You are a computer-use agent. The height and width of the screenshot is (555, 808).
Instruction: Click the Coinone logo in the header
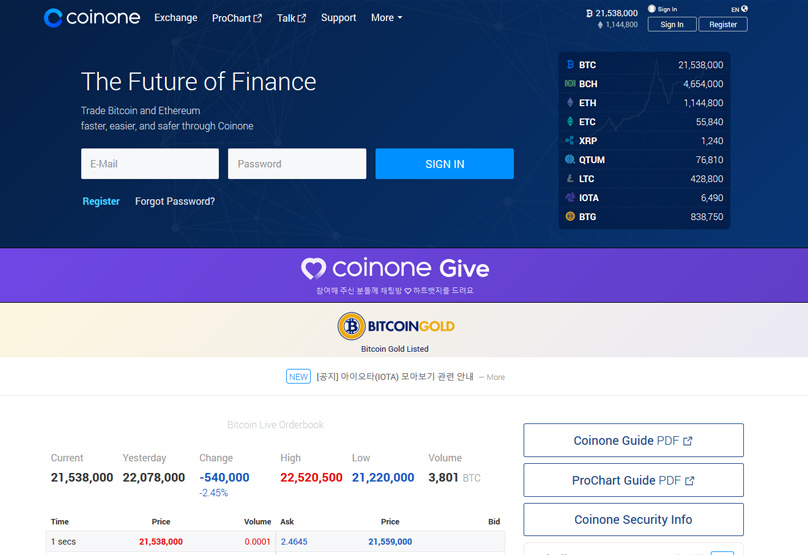point(92,18)
